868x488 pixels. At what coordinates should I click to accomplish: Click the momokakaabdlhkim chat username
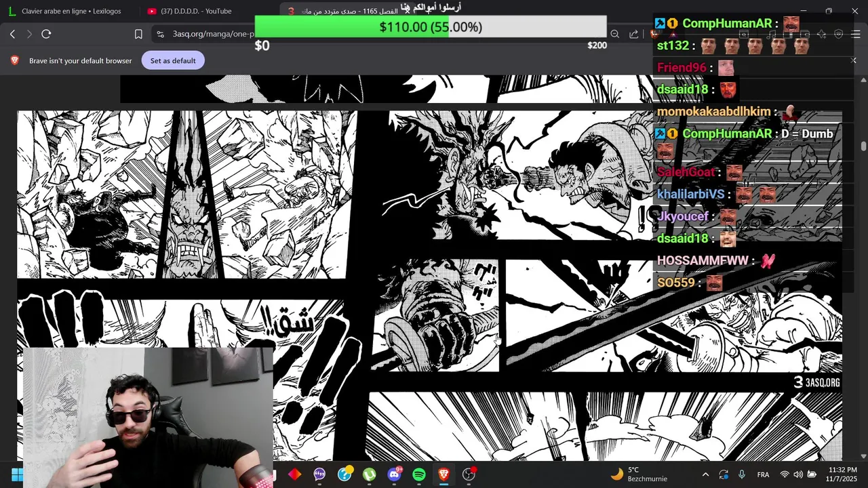pyautogui.click(x=713, y=111)
